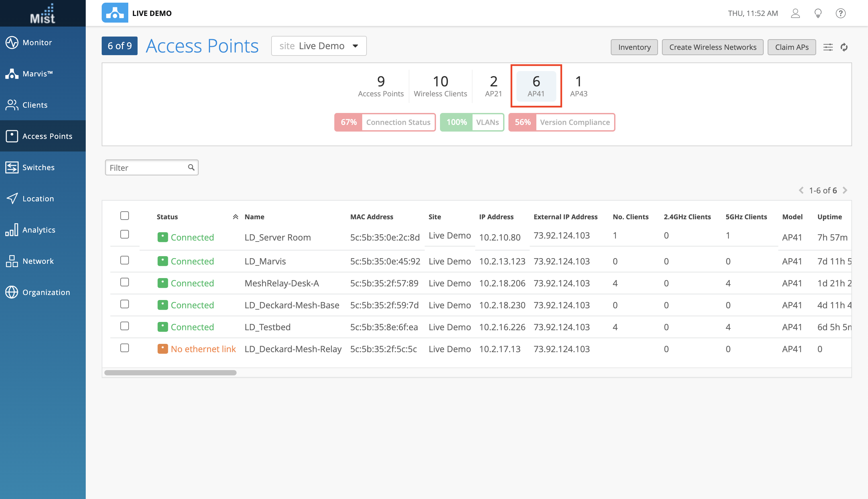868x499 pixels.
Task: Open the help question mark icon
Action: 840,13
